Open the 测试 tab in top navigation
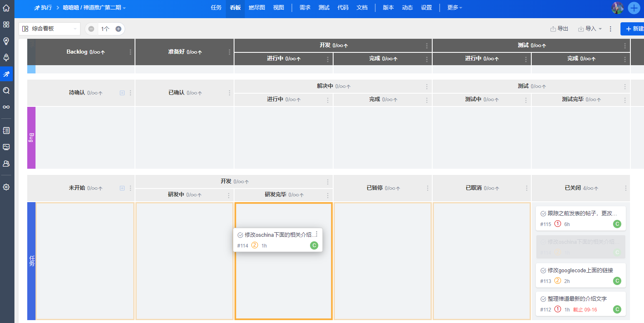This screenshot has width=644, height=323. (x=324, y=8)
